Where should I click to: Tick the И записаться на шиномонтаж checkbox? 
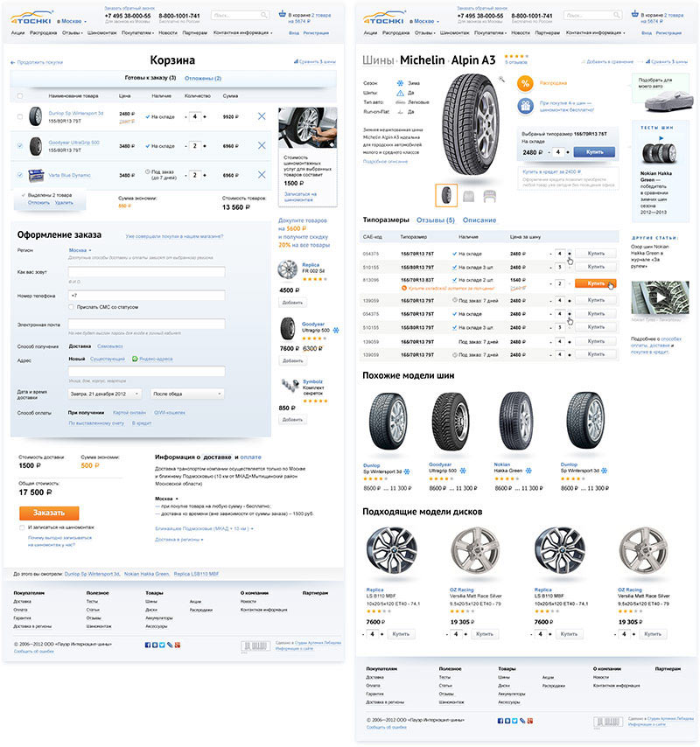pyautogui.click(x=22, y=527)
